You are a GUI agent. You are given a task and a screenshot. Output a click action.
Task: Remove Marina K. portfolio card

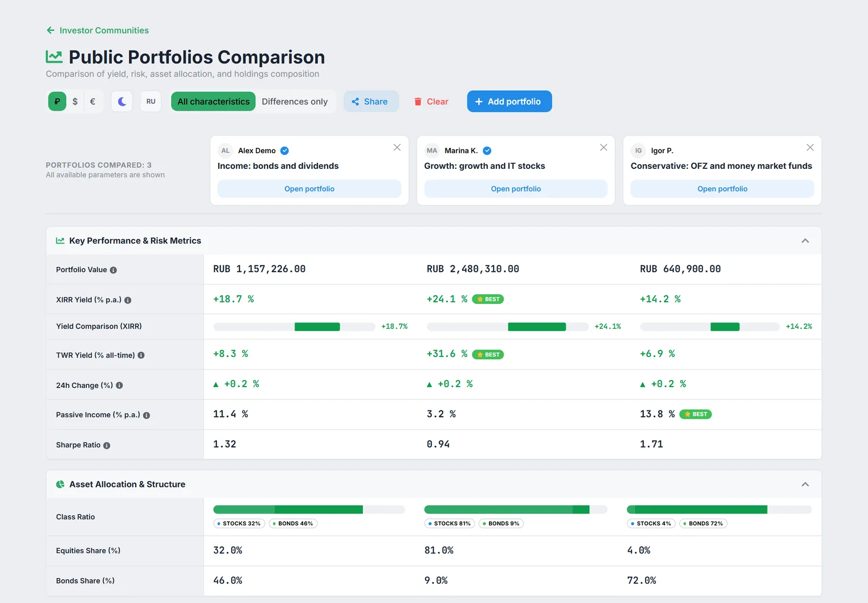[603, 148]
